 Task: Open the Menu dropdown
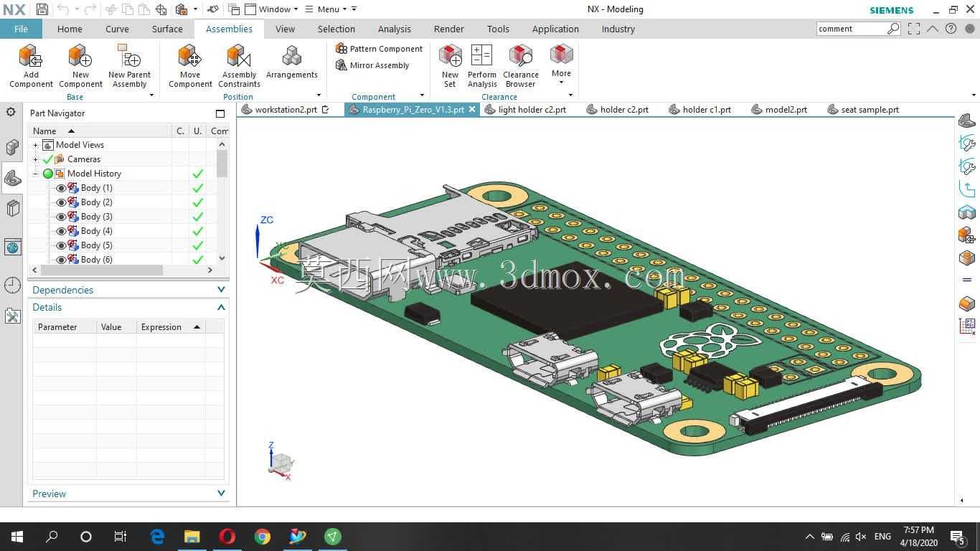tap(326, 9)
